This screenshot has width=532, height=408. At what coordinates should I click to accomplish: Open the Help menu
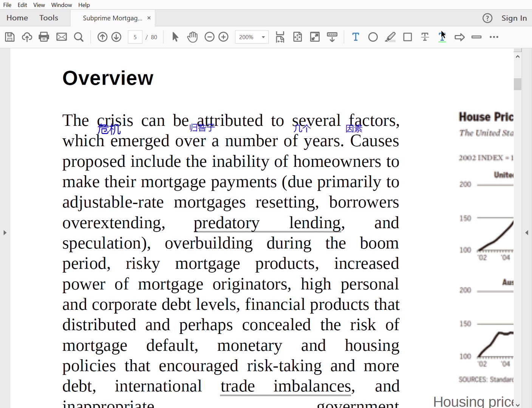click(84, 5)
